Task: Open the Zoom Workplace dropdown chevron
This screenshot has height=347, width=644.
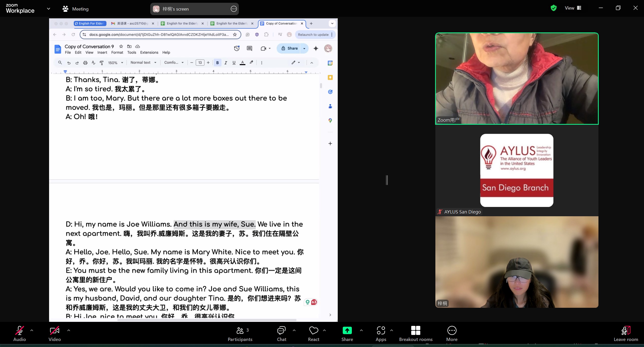Action: [x=49, y=9]
